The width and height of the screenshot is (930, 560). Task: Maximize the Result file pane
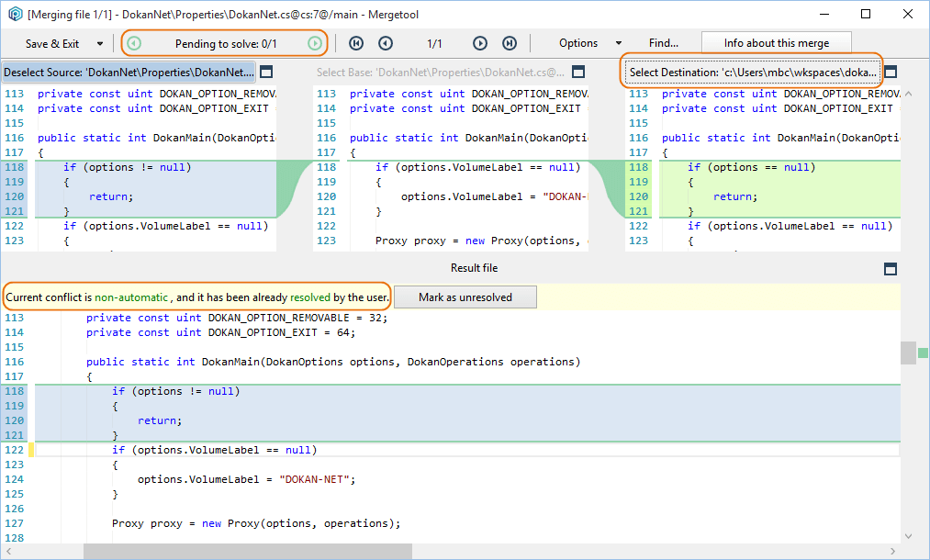point(891,269)
